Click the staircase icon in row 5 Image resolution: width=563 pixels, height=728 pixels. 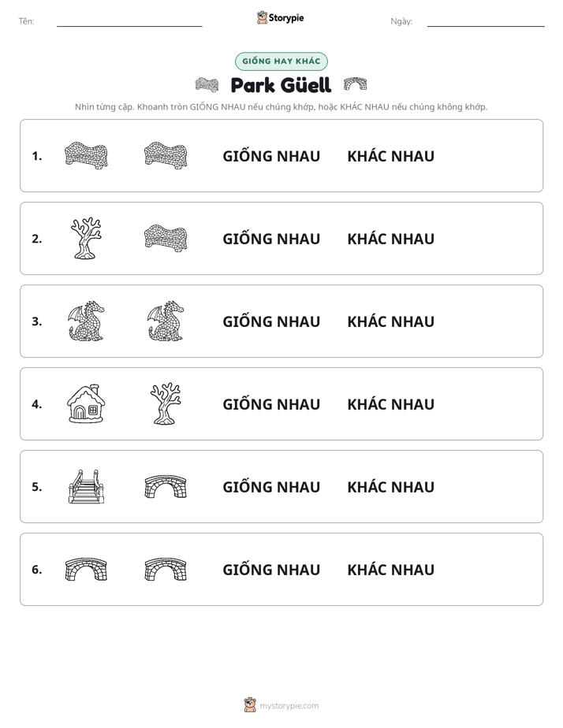(86, 486)
